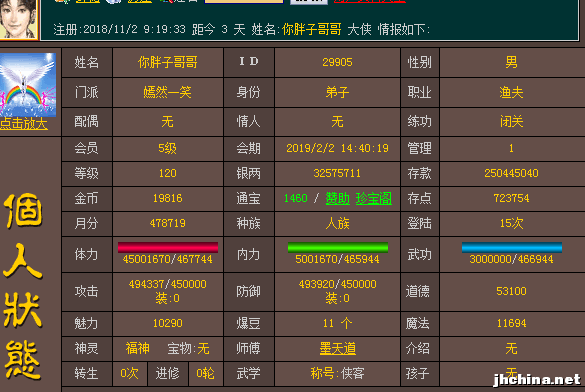Select the 登陆 value 15次
The width and height of the screenshot is (585, 392).
tap(512, 223)
